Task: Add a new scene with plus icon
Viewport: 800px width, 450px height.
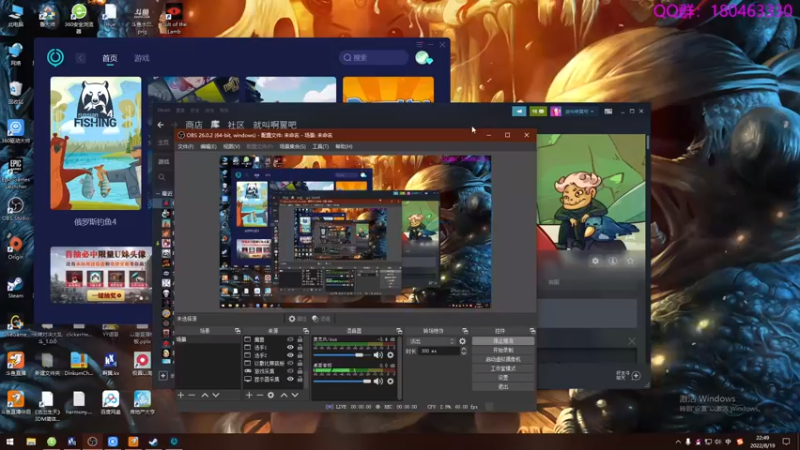Action: tap(181, 395)
